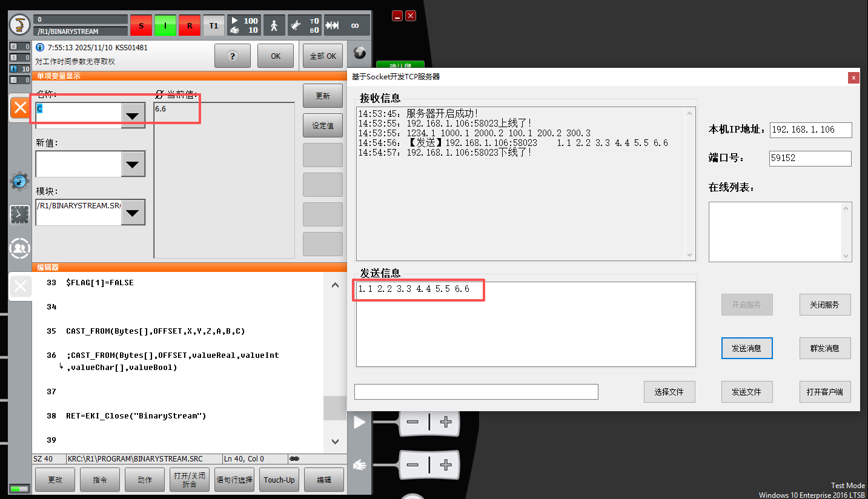Expand the 新值 value dropdown
Image resolution: width=868 pixels, height=499 pixels.
(132, 164)
